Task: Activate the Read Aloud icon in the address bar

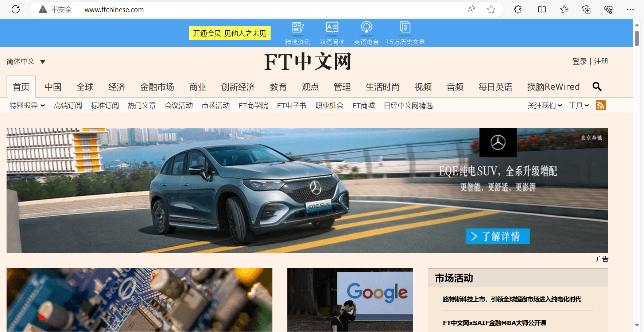Action: click(472, 9)
